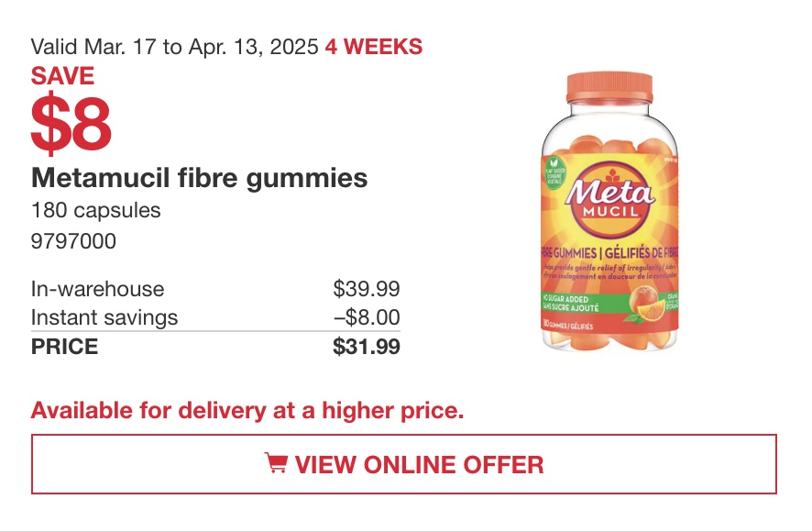Select the valid dates text
The height and width of the screenshot is (532, 812).
click(175, 47)
